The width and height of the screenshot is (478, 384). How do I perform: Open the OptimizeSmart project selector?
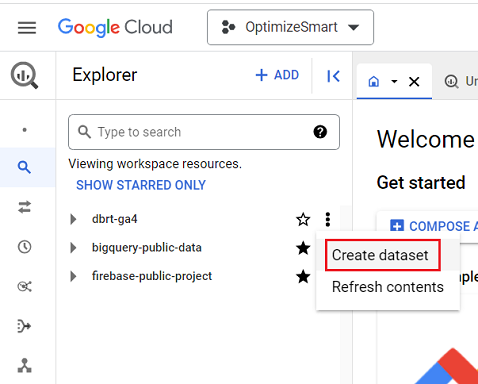(290, 27)
